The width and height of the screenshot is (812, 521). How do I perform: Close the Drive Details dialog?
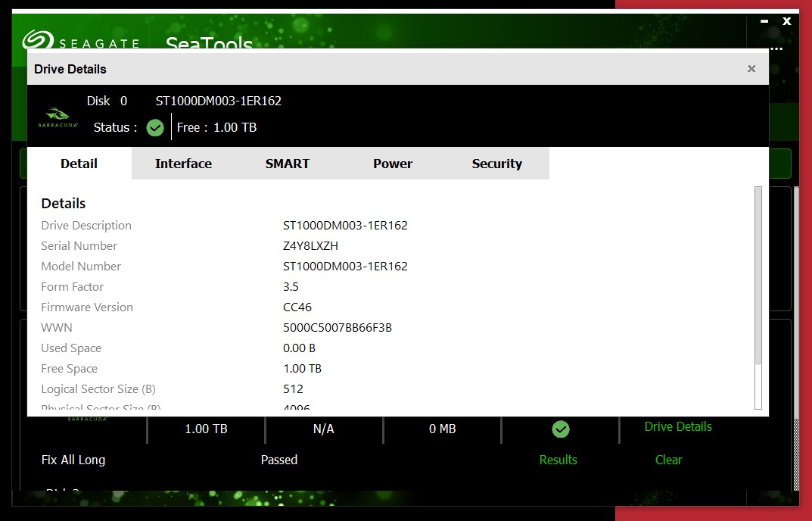coord(751,69)
